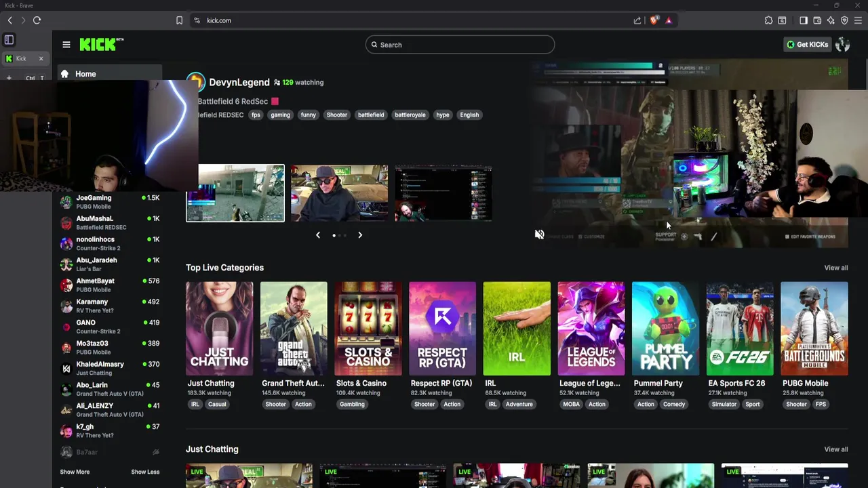Image resolution: width=868 pixels, height=488 pixels.
Task: Open the League of Legends category card
Action: tap(591, 329)
